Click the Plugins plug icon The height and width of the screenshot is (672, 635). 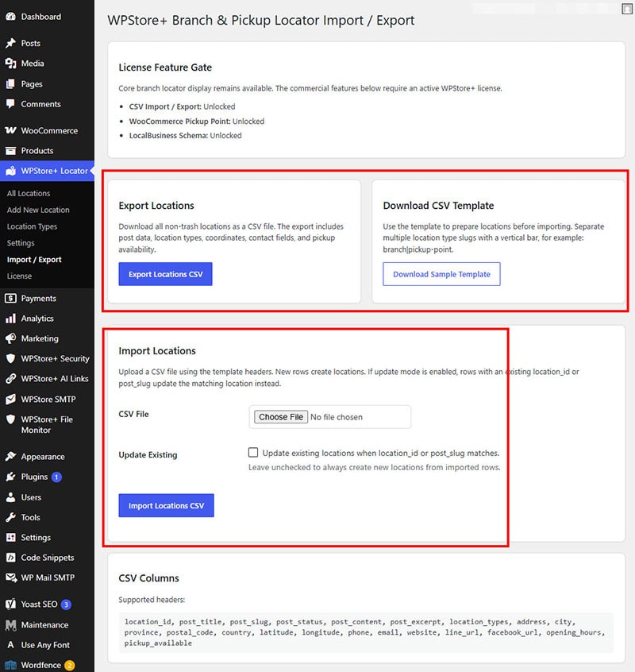click(x=10, y=477)
